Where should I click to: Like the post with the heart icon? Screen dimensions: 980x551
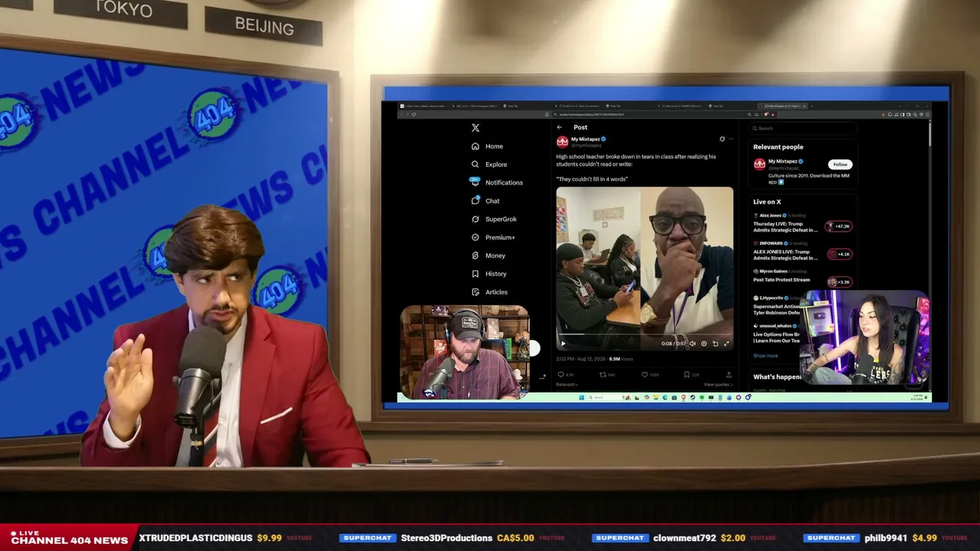(x=645, y=374)
